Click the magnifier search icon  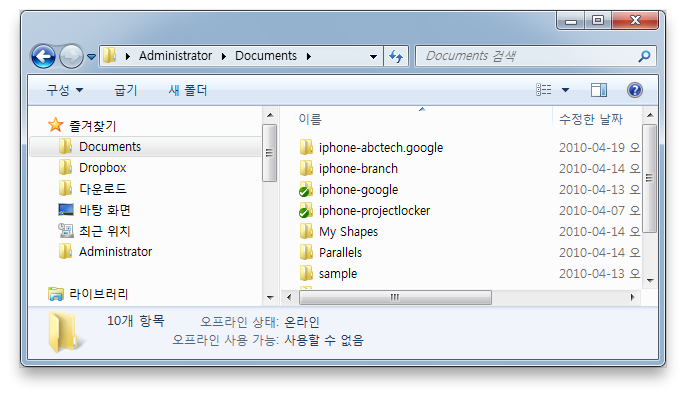point(644,56)
